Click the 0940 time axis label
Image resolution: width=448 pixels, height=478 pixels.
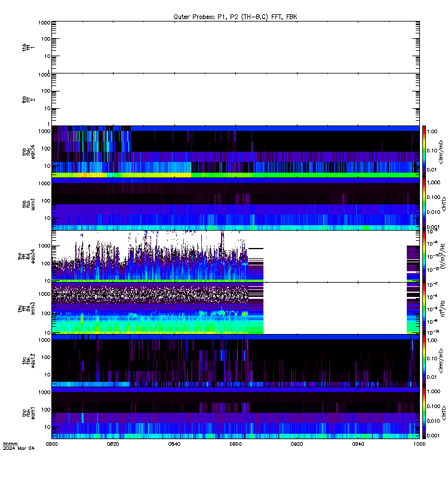[x=358, y=444]
